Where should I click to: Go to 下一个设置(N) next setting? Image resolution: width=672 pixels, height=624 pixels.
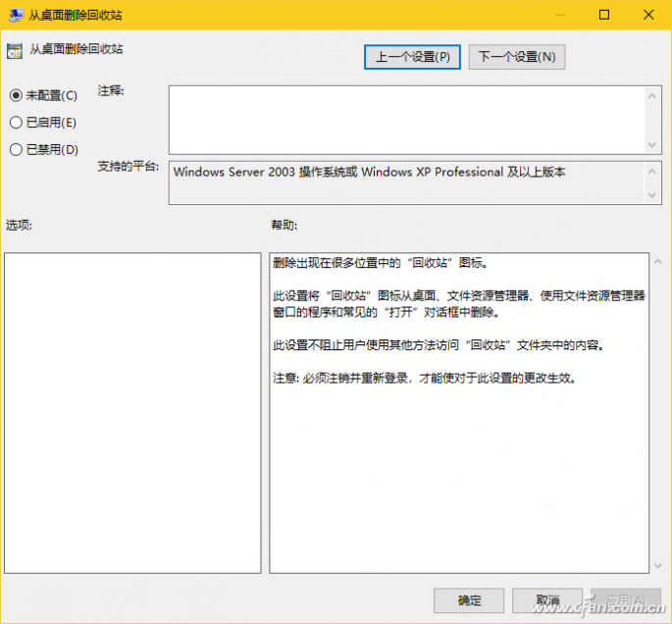(x=517, y=57)
